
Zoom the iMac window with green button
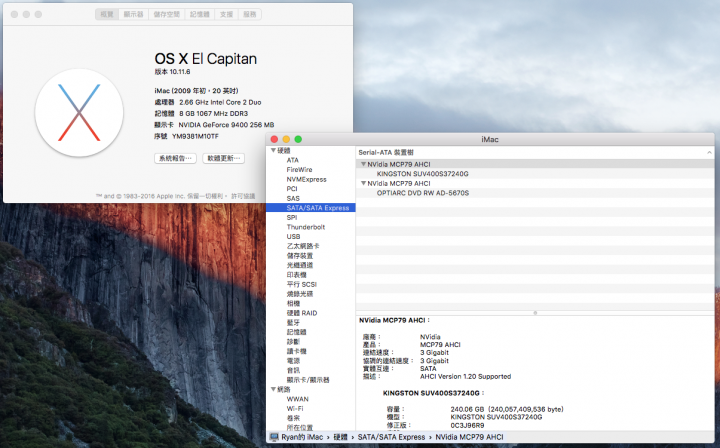click(298, 139)
